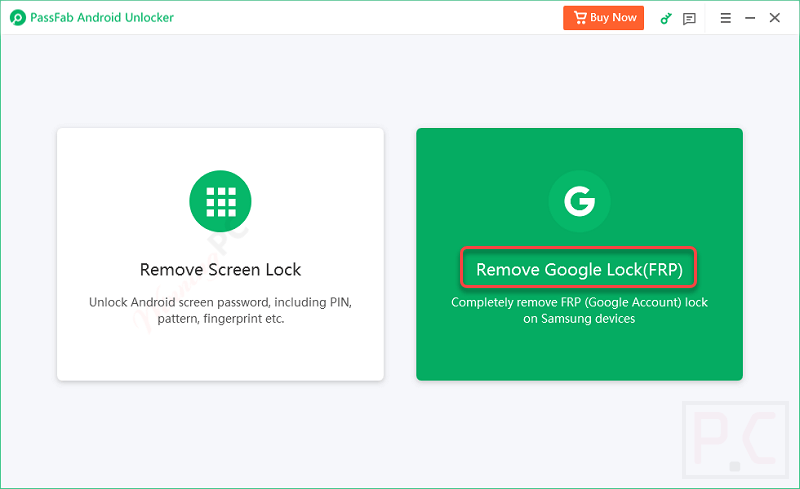Click PassFab Android Unlocker title text
Image resolution: width=800 pixels, height=489 pixels.
(102, 18)
